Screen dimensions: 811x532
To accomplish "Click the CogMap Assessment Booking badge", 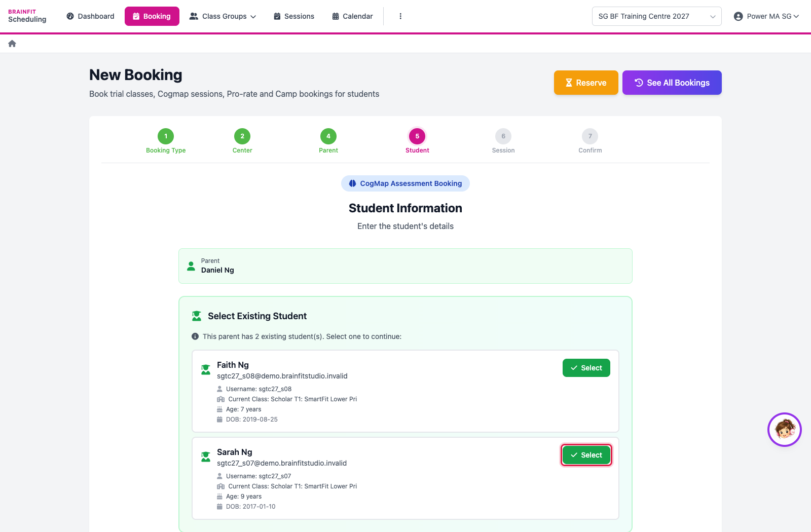I will click(405, 183).
